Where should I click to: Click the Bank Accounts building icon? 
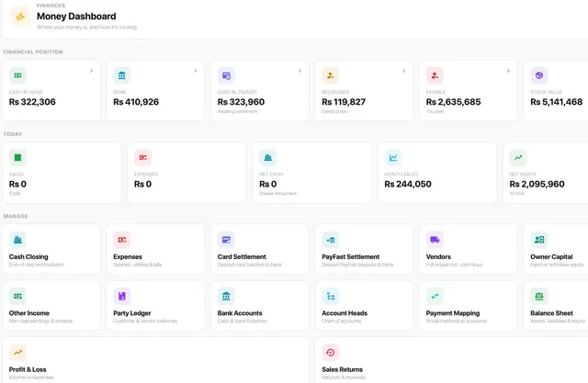pos(226,296)
